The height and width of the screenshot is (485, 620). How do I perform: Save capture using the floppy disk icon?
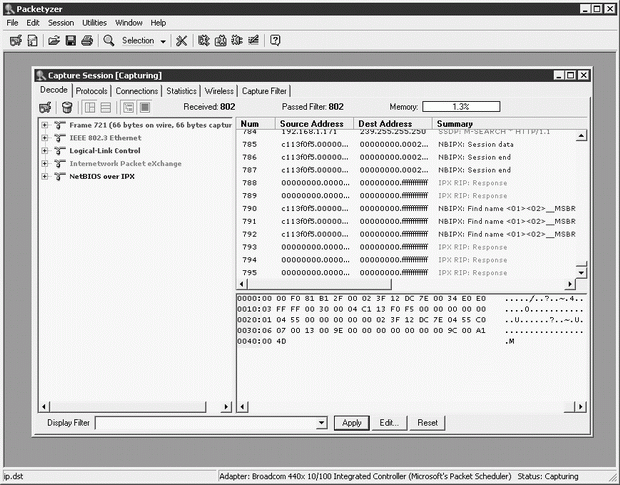pyautogui.click(x=71, y=40)
